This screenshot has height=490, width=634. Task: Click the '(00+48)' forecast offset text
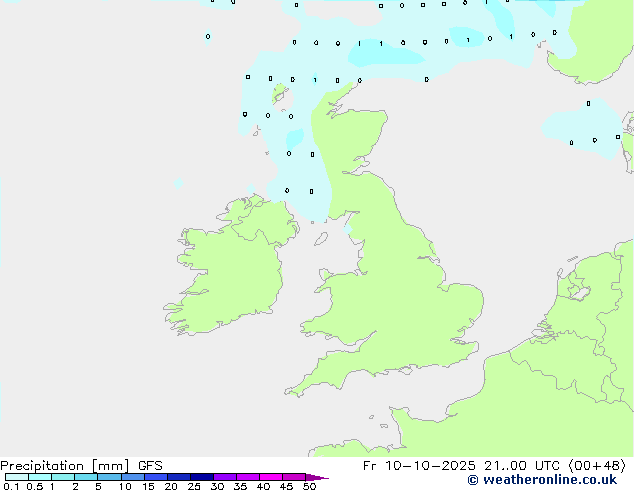597,466
